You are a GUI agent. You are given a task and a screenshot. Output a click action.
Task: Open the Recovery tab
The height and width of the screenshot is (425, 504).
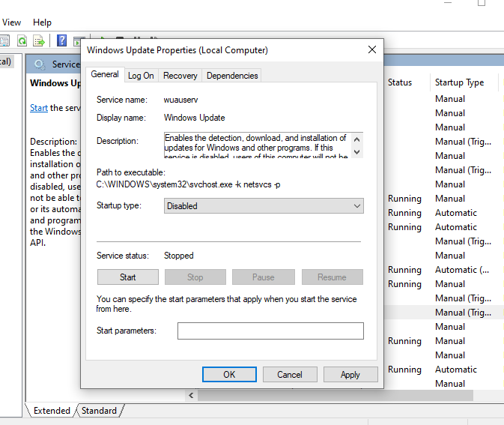180,76
